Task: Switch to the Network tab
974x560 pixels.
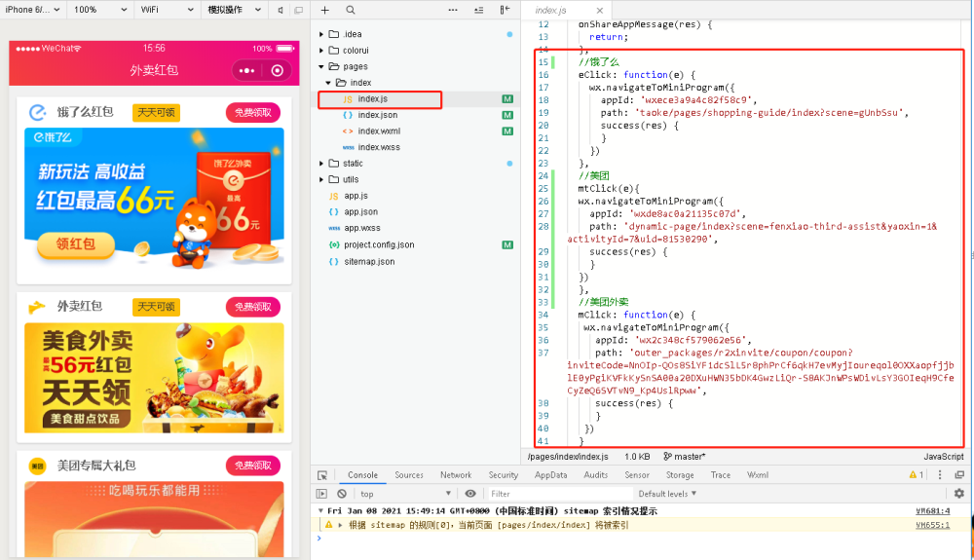Action: click(x=456, y=475)
